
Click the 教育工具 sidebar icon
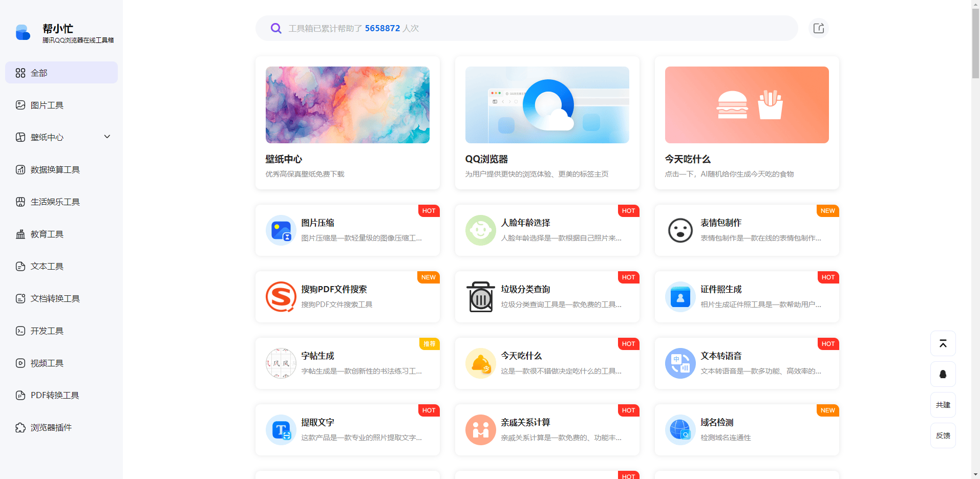[20, 234]
